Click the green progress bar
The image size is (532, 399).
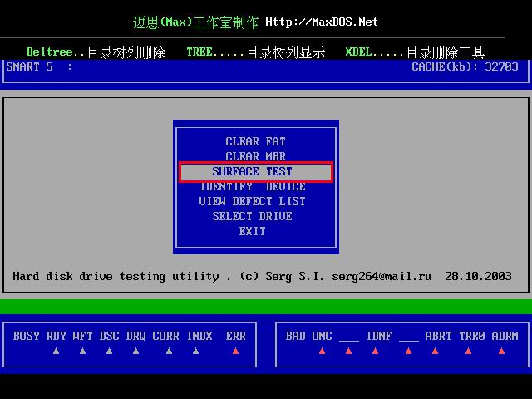click(266, 307)
